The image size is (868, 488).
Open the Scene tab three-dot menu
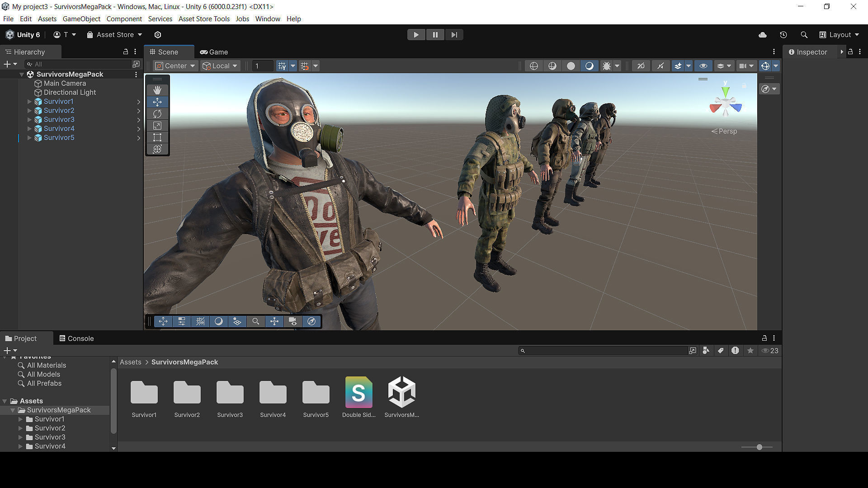774,52
